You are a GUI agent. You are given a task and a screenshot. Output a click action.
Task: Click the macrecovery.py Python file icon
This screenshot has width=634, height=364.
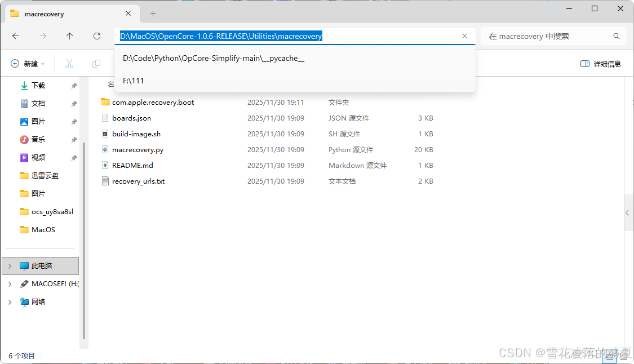click(105, 150)
